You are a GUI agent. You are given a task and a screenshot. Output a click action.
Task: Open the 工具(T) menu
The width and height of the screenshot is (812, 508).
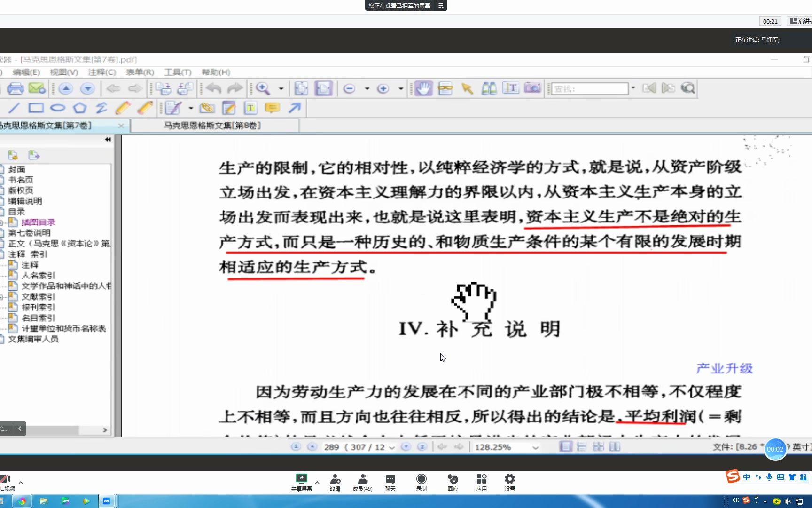pyautogui.click(x=178, y=72)
